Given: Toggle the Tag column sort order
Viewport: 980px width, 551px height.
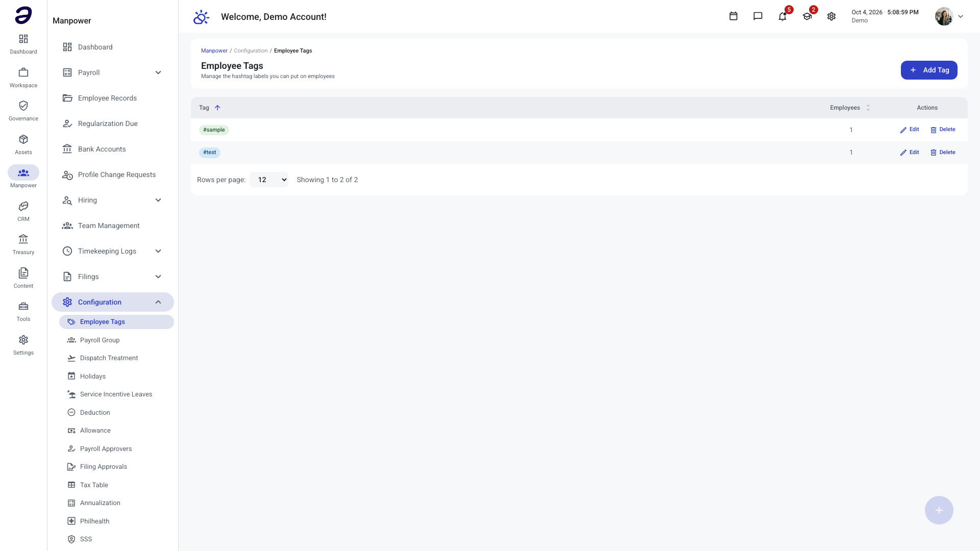Looking at the screenshot, I should click(210, 108).
